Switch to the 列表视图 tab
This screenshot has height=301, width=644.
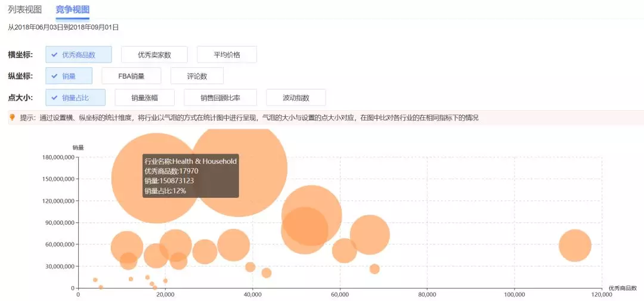click(x=24, y=9)
